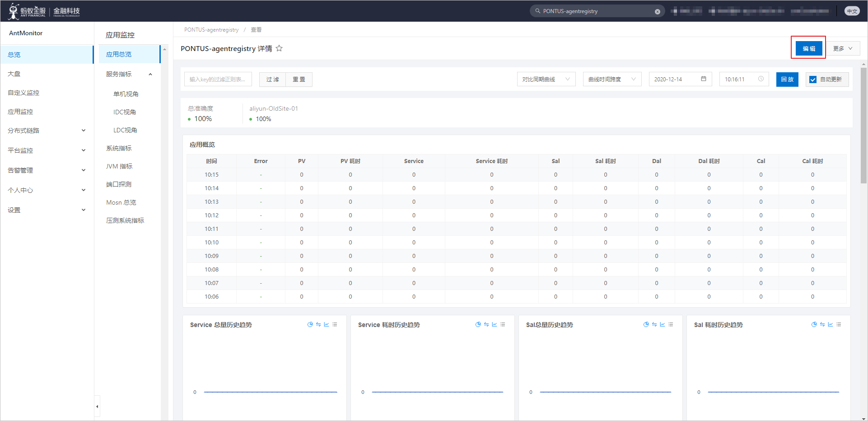
Task: Open 单机视角 submenu item
Action: point(126,94)
